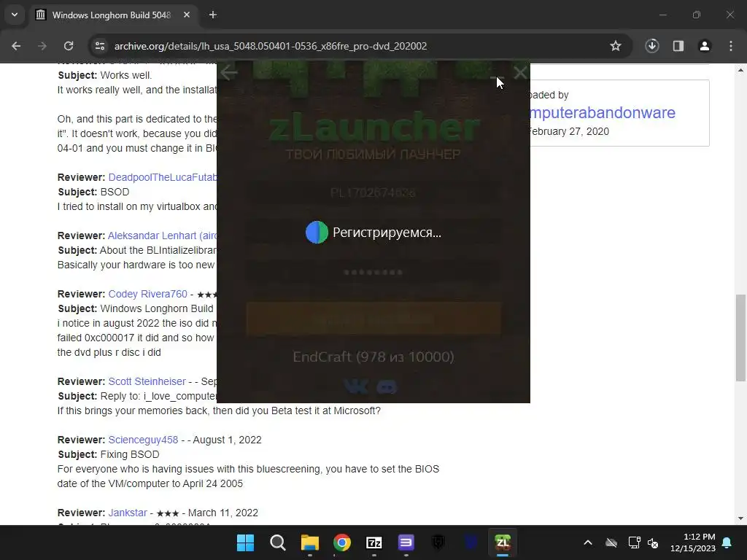Open Chrome downloads icon

click(x=651, y=46)
